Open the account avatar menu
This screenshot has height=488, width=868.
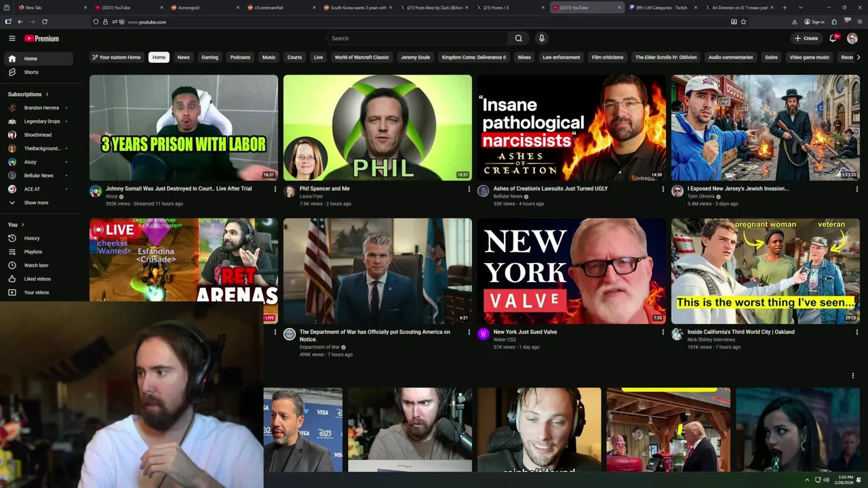click(x=852, y=39)
